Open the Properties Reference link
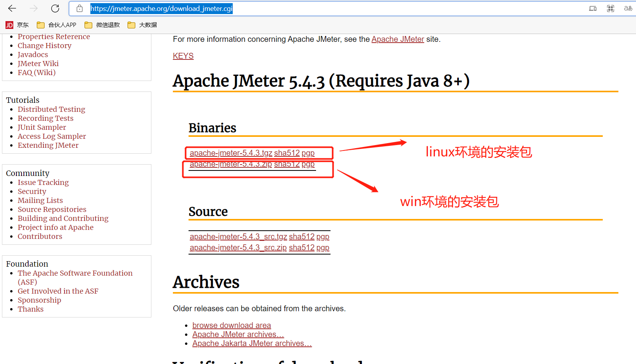 click(54, 36)
